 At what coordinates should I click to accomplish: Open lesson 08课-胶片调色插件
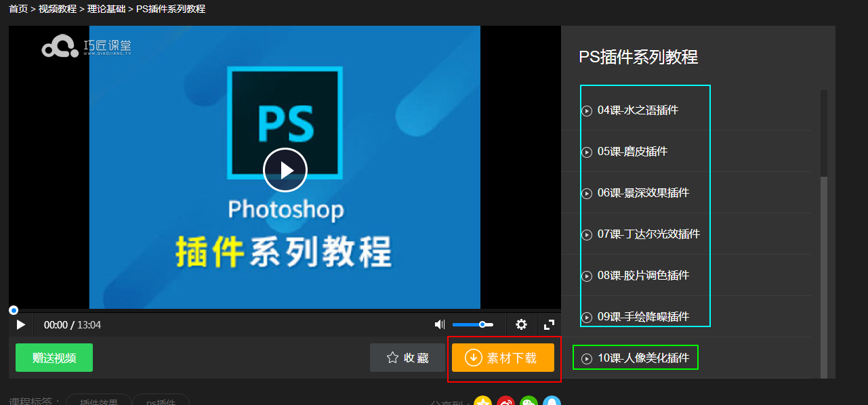[x=643, y=276]
